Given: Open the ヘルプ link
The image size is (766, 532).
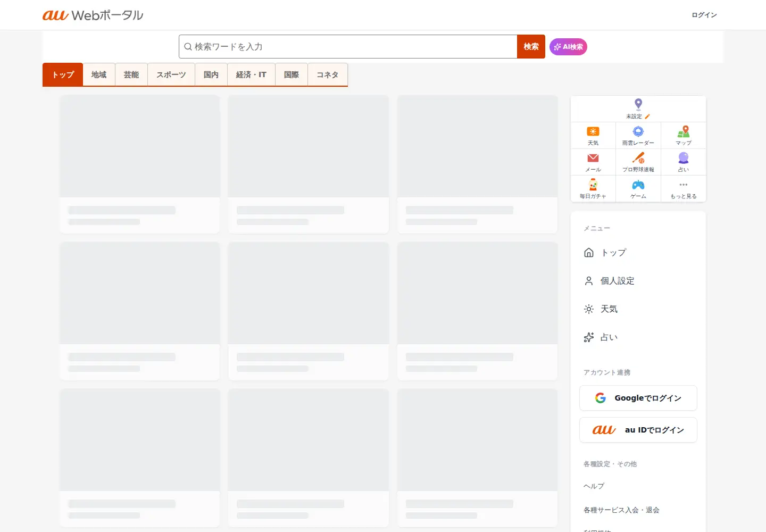Looking at the screenshot, I should [x=594, y=486].
